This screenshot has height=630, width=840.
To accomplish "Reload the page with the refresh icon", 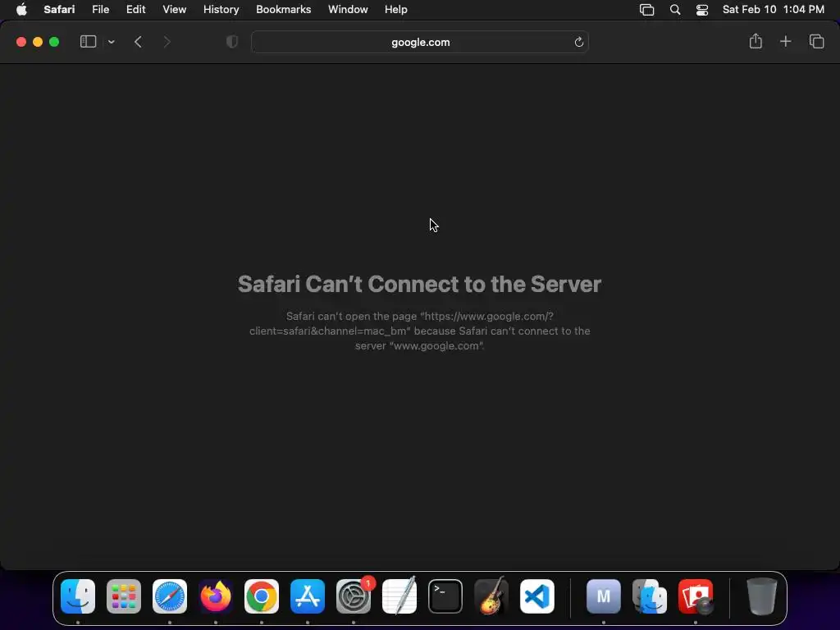I will 578,43.
